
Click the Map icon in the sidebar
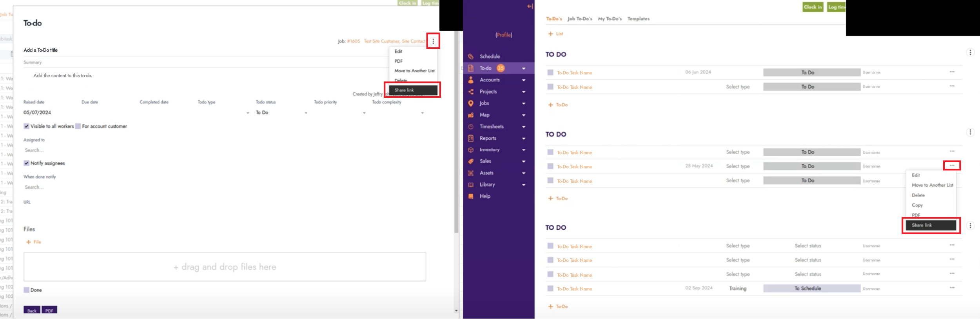click(x=471, y=115)
